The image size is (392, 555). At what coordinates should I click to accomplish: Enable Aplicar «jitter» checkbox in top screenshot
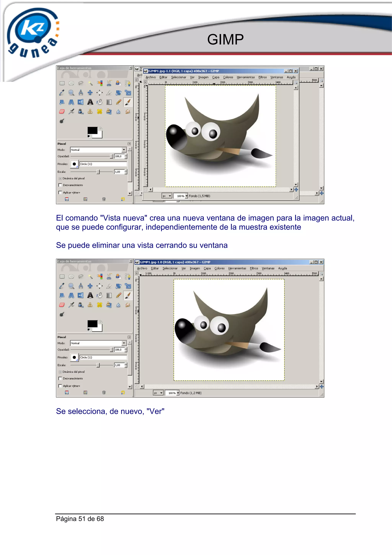pos(60,193)
